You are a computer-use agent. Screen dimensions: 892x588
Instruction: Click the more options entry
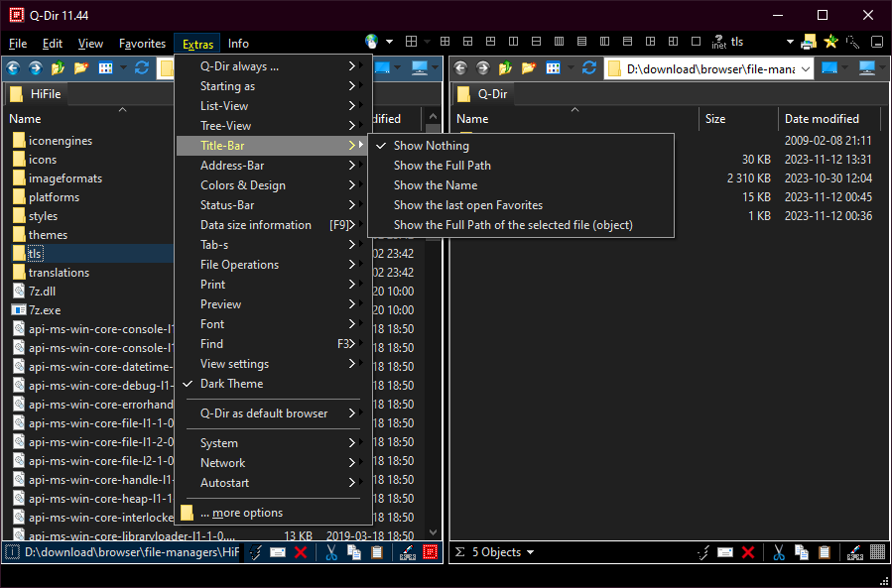(241, 513)
